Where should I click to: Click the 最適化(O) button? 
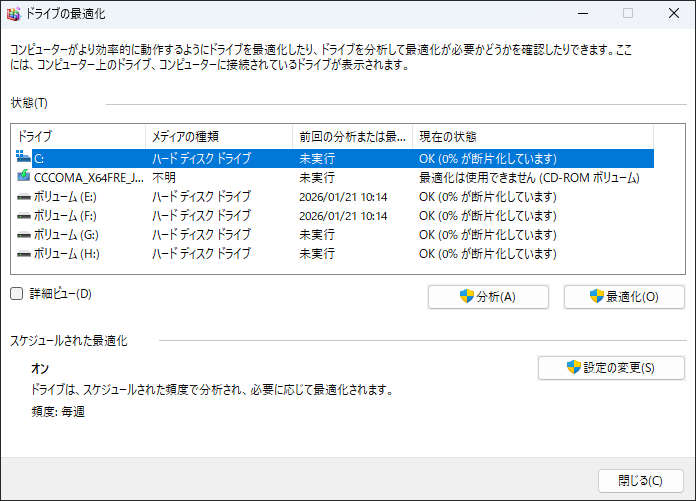[624, 296]
